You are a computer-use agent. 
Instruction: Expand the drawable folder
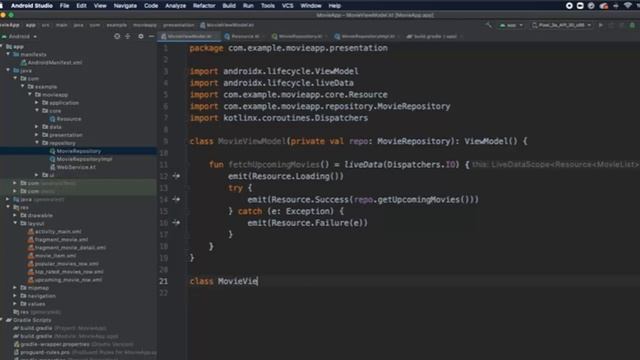(x=16, y=215)
